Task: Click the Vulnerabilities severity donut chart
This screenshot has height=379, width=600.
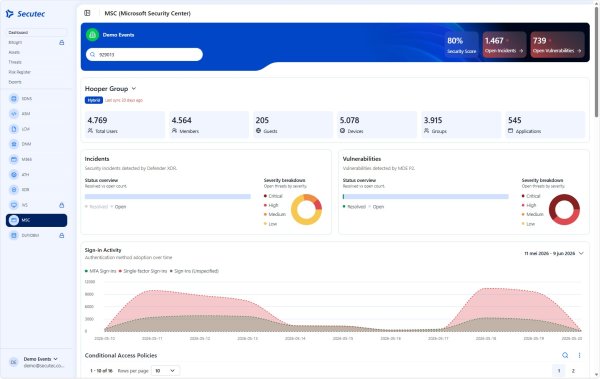Action: pyautogui.click(x=564, y=209)
